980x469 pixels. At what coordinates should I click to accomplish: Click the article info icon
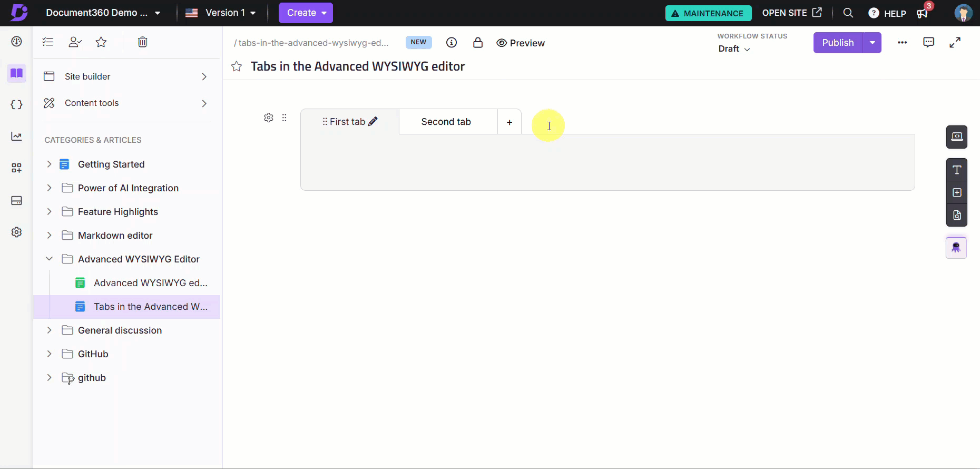[x=452, y=43]
